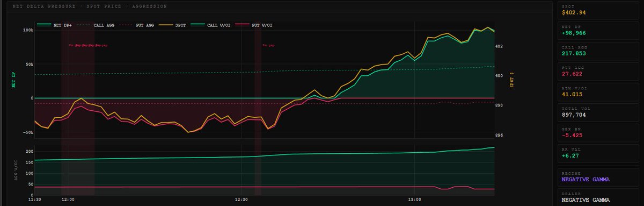Click the Dealer NEGATIVE GAMMA value
The width and height of the screenshot is (644, 206).
coord(586,200)
